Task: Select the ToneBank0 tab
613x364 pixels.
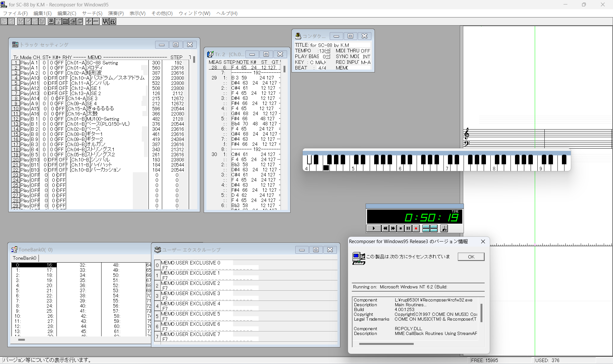Action: (x=25, y=258)
